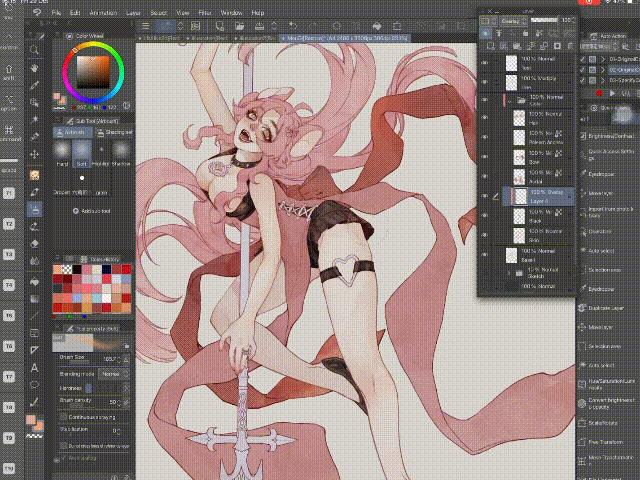The width and height of the screenshot is (640, 480).
Task: Enable the Continuous spraying checkbox
Action: coord(64,416)
